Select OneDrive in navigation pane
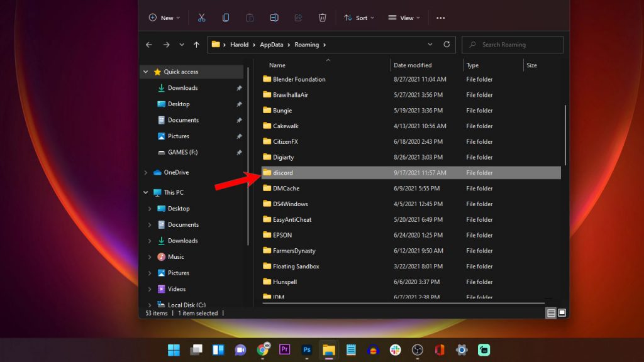The height and width of the screenshot is (362, 644). [x=176, y=172]
